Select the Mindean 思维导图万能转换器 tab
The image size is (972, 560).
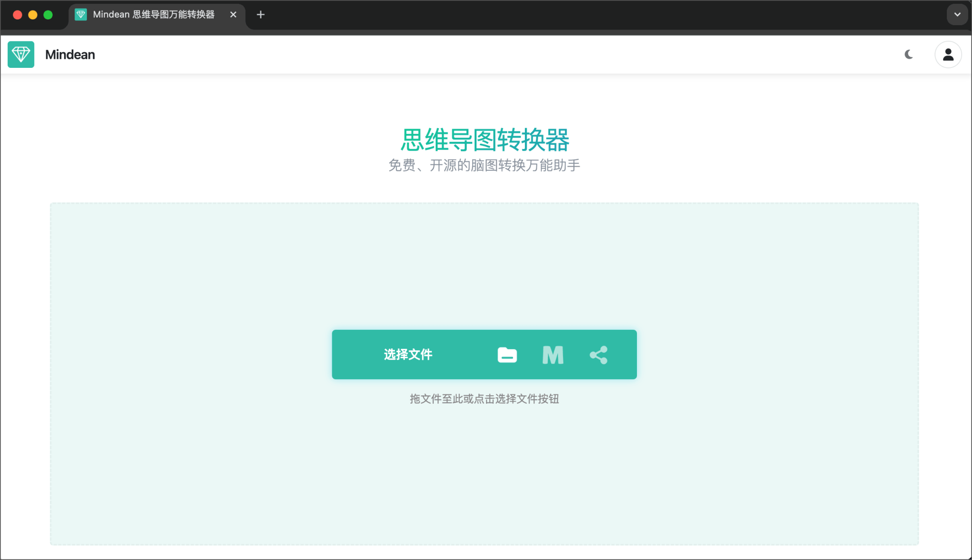click(x=153, y=15)
